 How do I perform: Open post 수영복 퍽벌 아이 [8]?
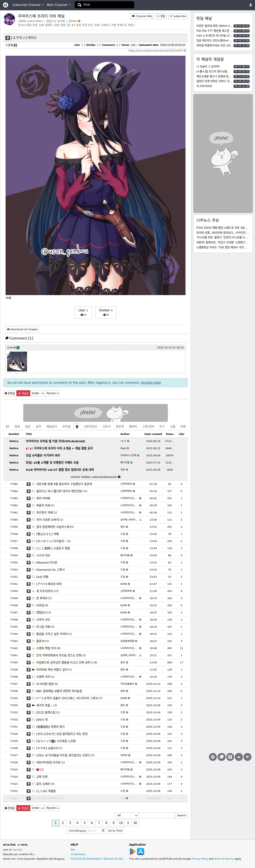pos(48,648)
